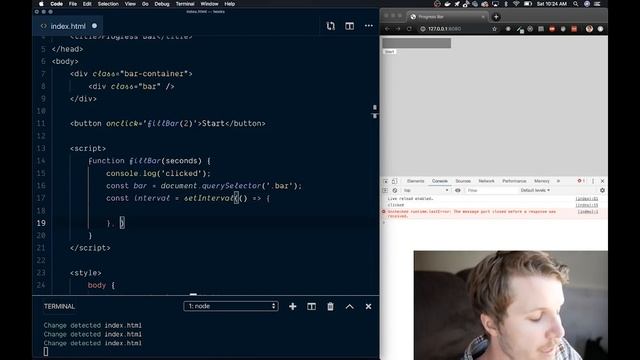Image resolution: width=640 pixels, height=360 pixels.
Task: Switch to the Elements DevTools tab
Action: tap(416, 181)
